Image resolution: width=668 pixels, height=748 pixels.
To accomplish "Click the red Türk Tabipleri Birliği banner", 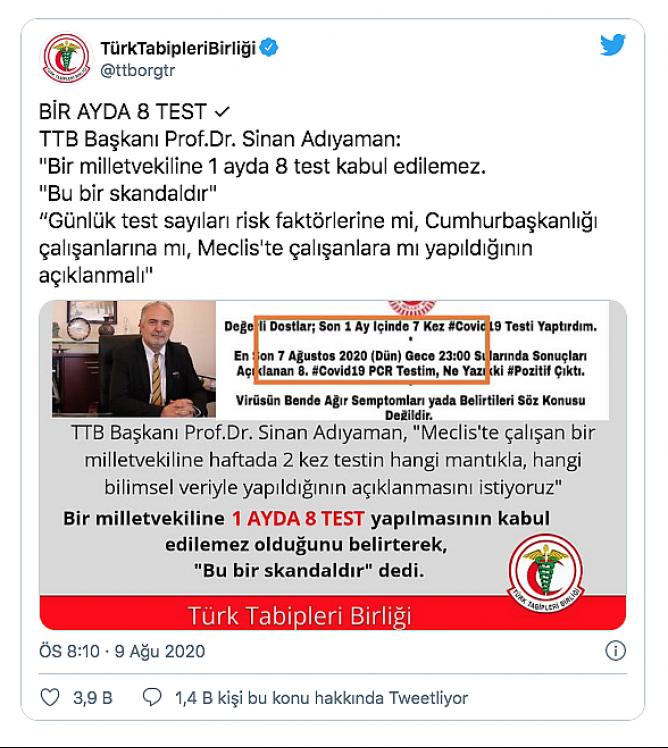I will click(333, 613).
